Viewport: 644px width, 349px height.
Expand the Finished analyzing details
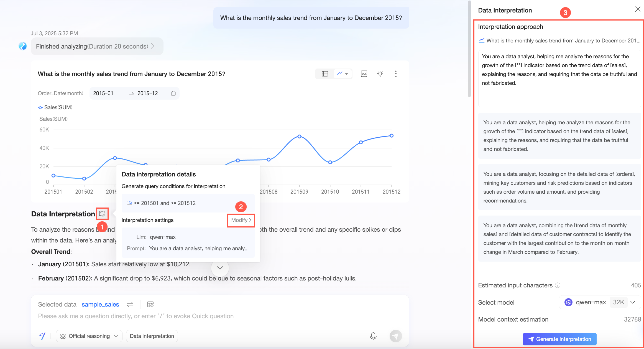click(x=97, y=46)
